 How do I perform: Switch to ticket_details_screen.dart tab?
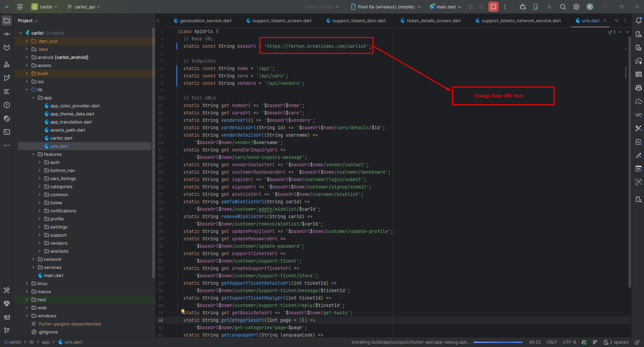431,21
